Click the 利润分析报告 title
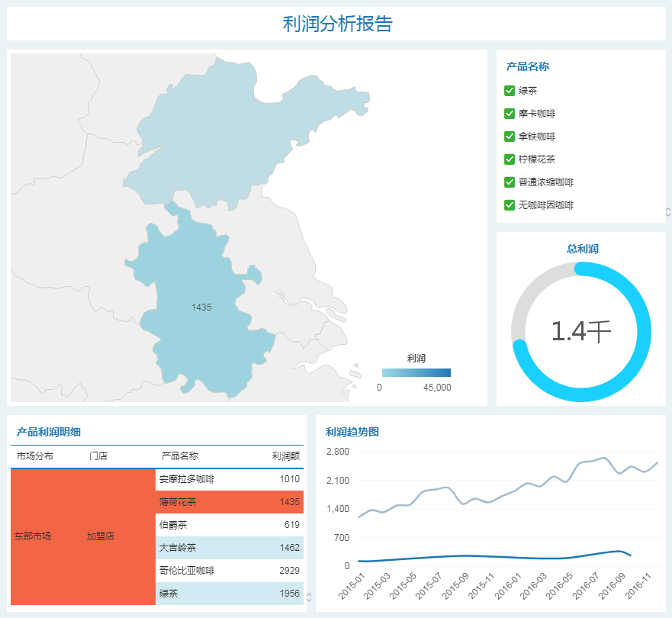 [337, 24]
